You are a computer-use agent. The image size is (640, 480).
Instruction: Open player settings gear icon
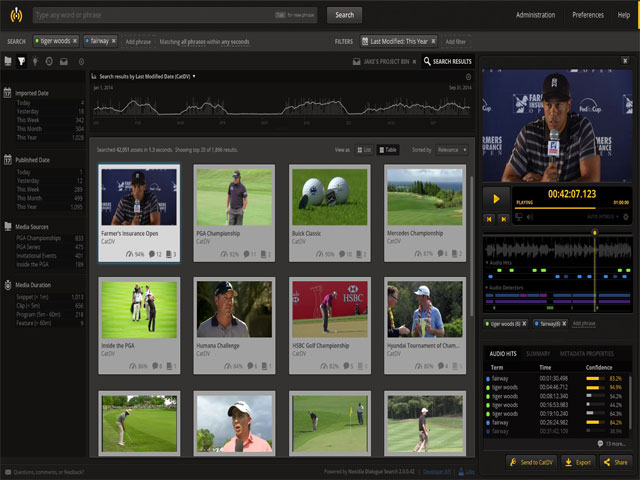point(626,217)
